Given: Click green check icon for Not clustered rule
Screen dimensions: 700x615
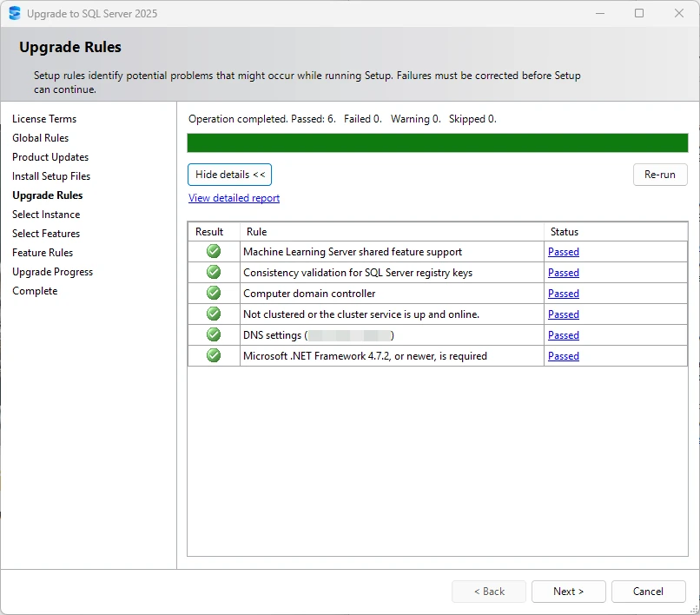Looking at the screenshot, I should (x=214, y=314).
